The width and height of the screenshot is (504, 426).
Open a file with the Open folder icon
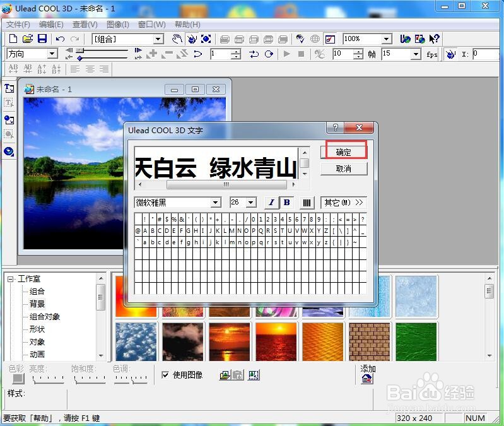(28, 39)
